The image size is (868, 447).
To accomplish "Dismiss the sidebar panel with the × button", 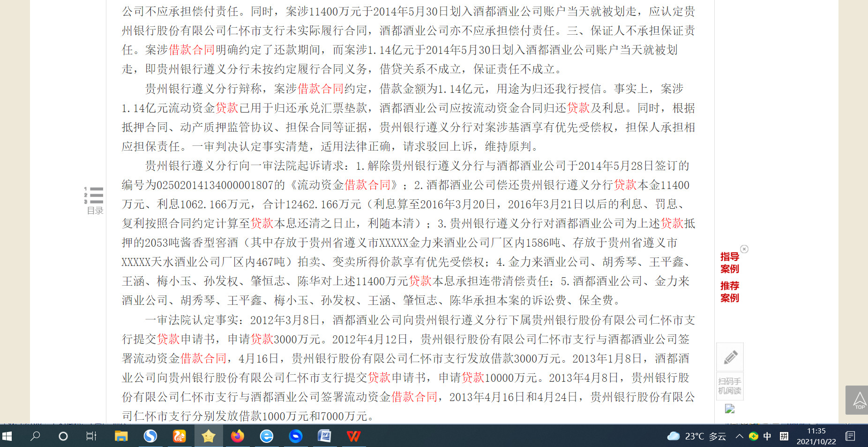I will (745, 249).
